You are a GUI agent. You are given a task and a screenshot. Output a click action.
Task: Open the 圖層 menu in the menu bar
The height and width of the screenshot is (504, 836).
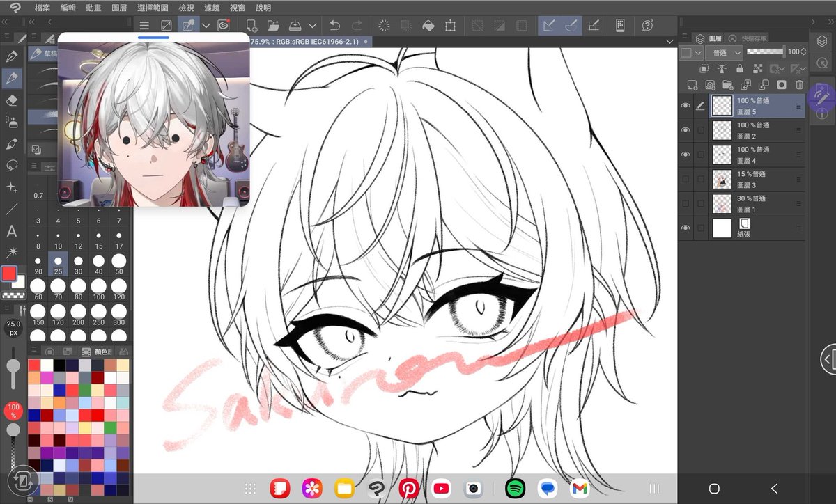pyautogui.click(x=119, y=8)
